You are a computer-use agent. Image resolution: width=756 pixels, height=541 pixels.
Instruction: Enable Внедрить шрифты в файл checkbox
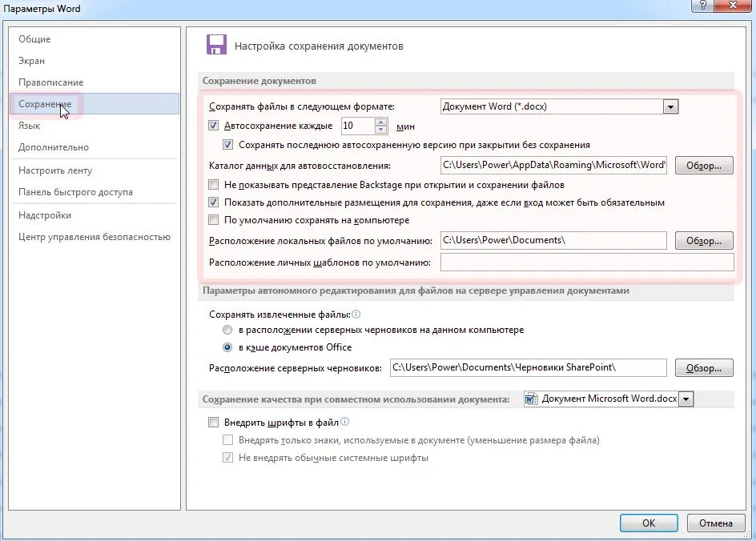(x=213, y=423)
